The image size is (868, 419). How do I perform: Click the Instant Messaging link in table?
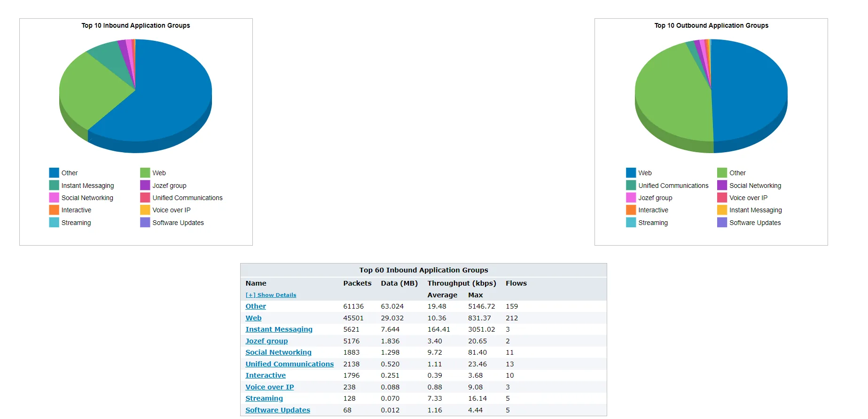(x=279, y=329)
